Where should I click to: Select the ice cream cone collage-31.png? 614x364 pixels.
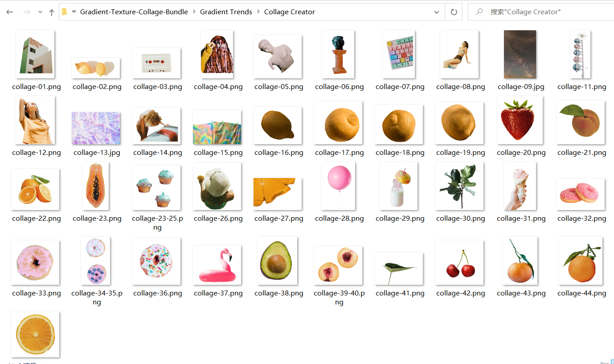tap(520, 186)
